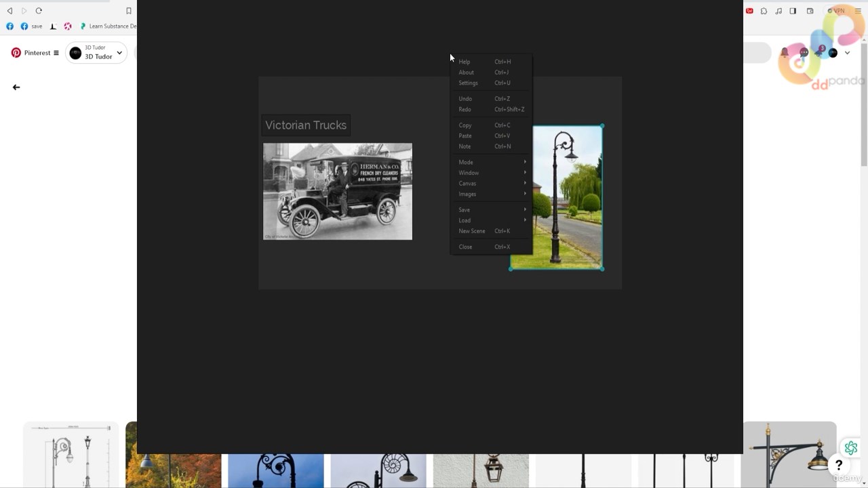The height and width of the screenshot is (488, 868).
Task: Go back using browser back arrow
Action: [x=9, y=11]
